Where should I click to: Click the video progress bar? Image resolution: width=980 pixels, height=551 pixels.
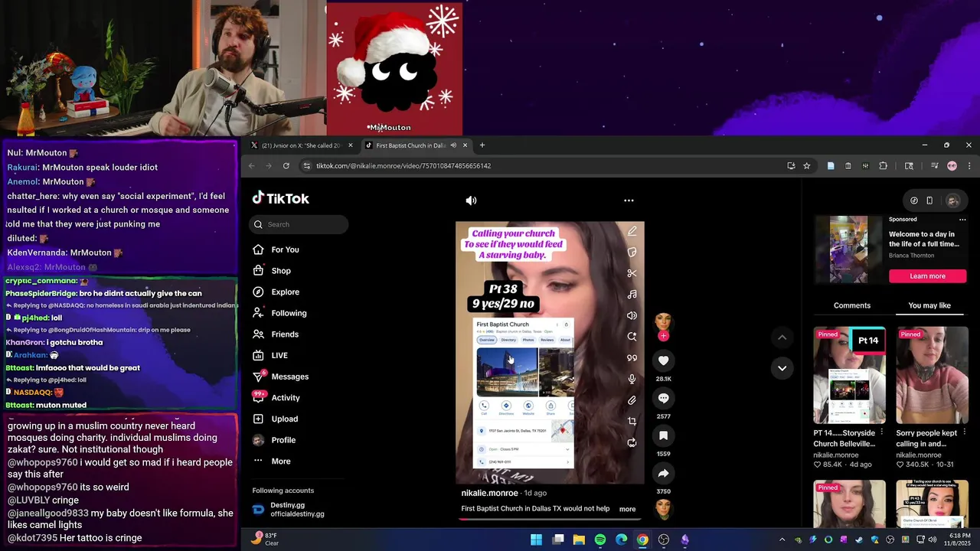[x=550, y=519]
